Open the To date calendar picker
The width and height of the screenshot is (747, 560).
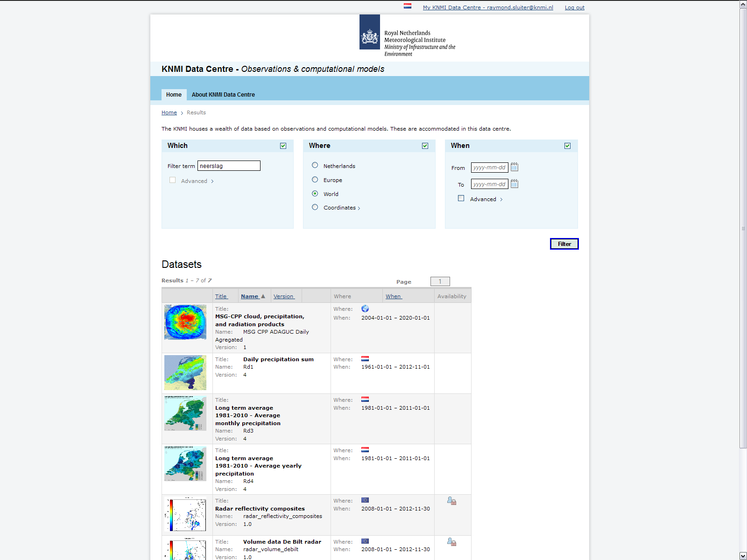coord(514,184)
